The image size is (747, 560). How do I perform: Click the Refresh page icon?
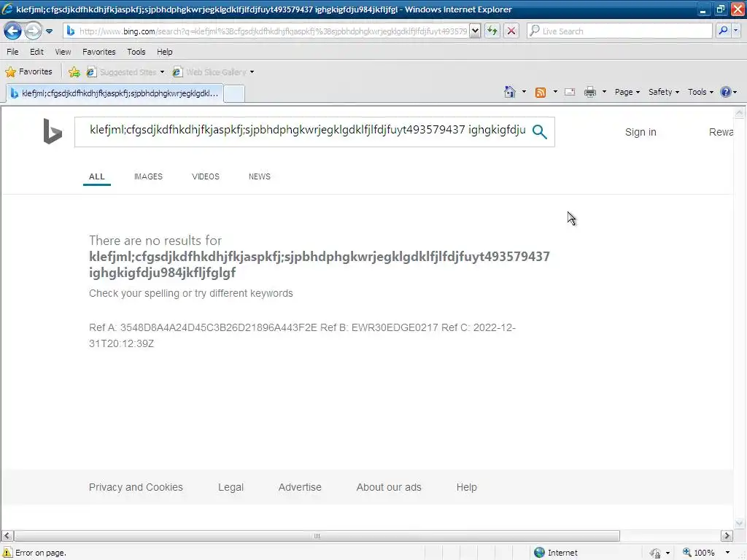click(x=492, y=31)
